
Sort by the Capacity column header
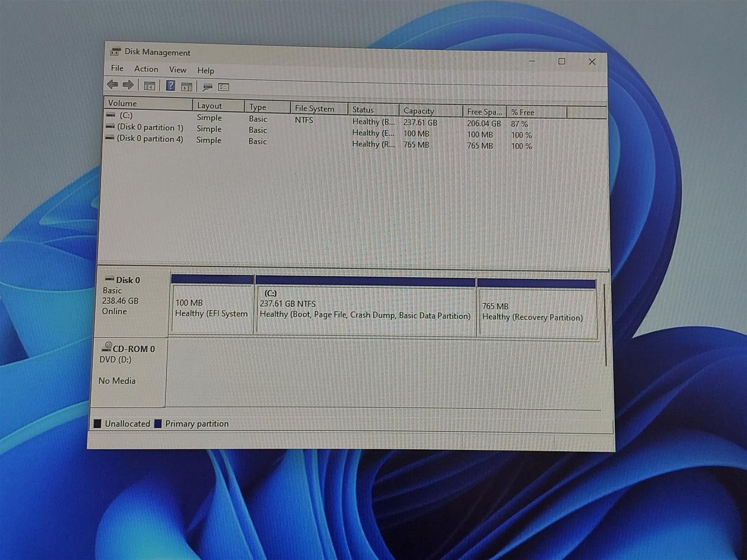(431, 111)
